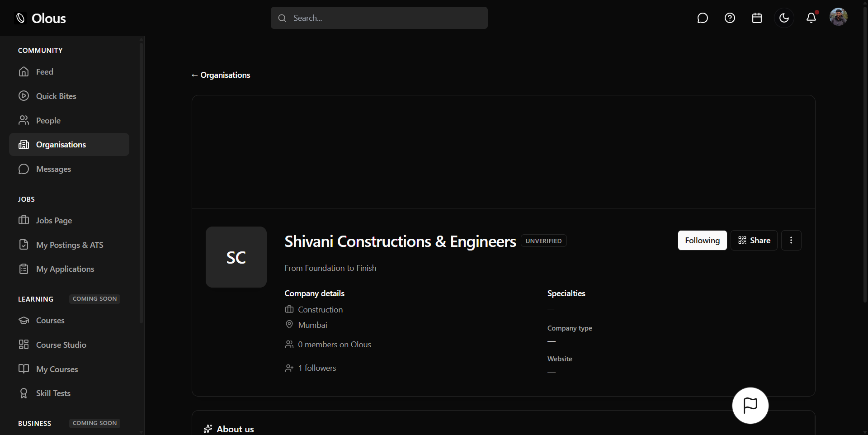Viewport: 868px width, 435px height.
Task: Toggle dark mode moon icon
Action: click(x=784, y=18)
